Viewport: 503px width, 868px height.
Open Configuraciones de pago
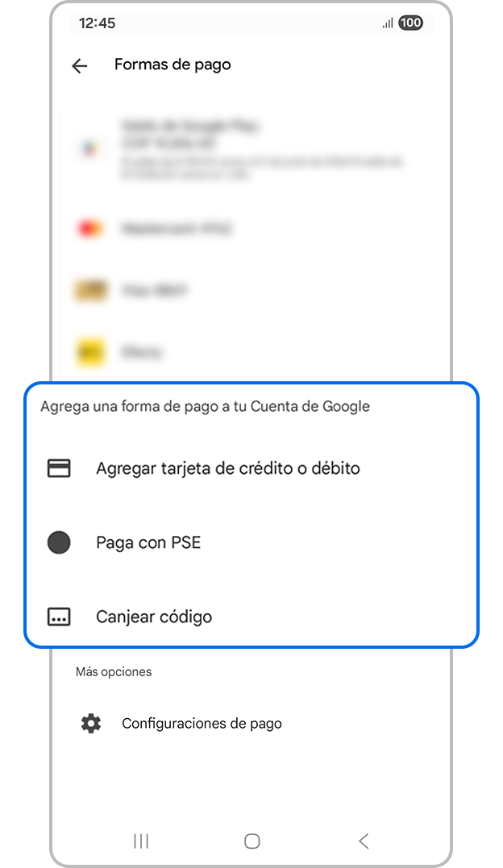click(x=202, y=724)
